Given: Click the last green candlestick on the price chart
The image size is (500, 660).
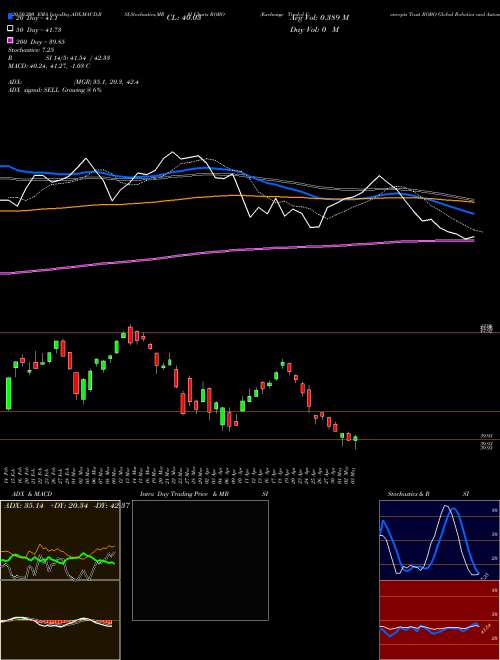Looking at the screenshot, I should (x=356, y=439).
